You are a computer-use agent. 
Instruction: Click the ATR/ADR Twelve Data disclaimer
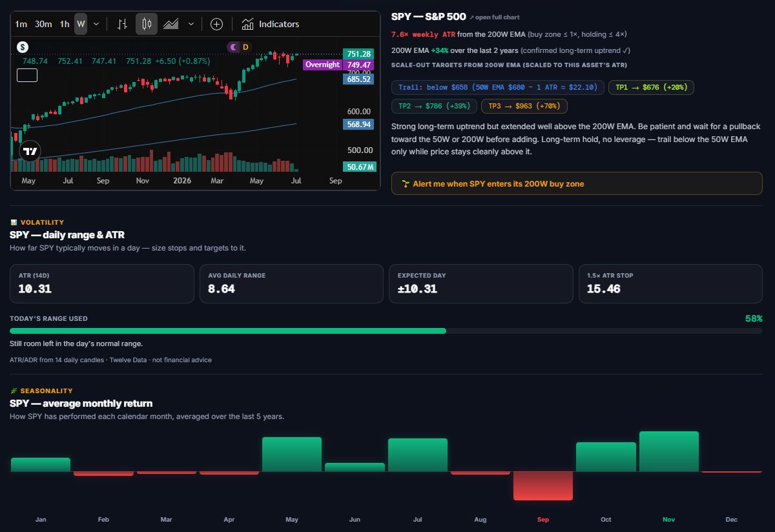point(110,360)
